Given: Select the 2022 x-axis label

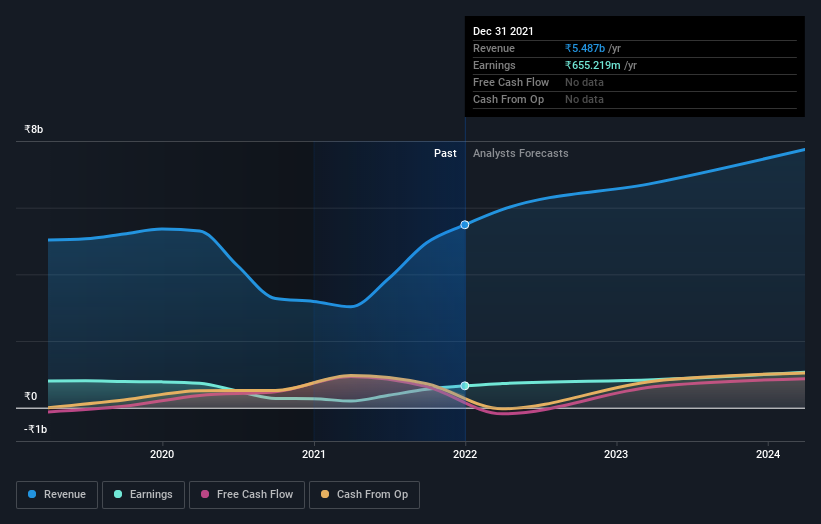Looking at the screenshot, I should 465,454.
